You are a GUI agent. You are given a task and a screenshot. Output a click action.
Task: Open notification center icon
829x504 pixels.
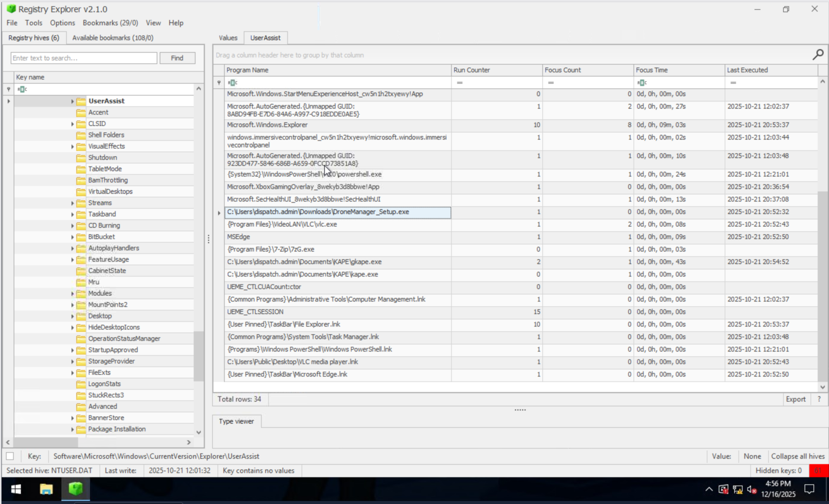click(809, 489)
